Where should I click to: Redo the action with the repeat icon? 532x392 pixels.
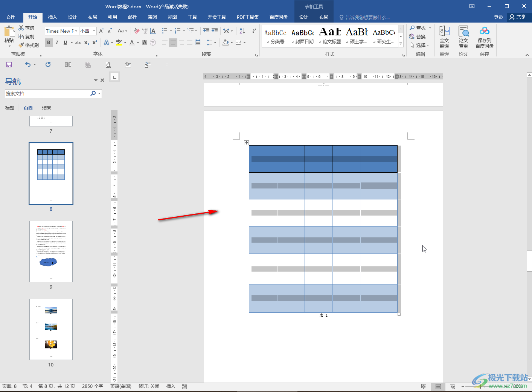48,65
